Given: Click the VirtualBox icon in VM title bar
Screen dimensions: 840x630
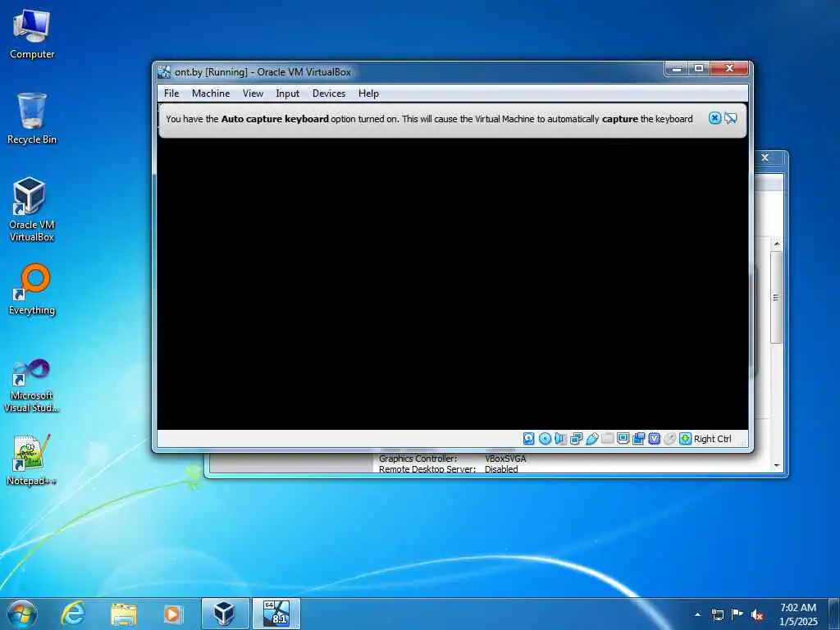Looking at the screenshot, I should 164,72.
